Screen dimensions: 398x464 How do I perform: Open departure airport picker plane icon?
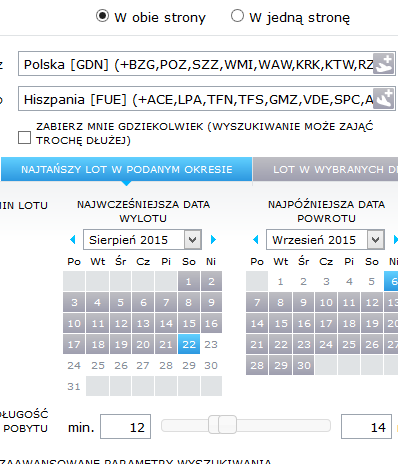pyautogui.click(x=383, y=64)
